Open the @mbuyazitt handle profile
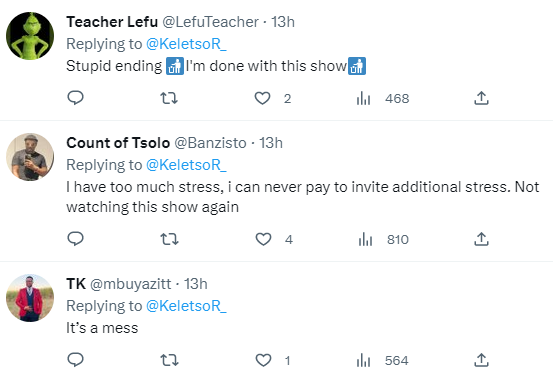This screenshot has height=370, width=553. (x=130, y=284)
